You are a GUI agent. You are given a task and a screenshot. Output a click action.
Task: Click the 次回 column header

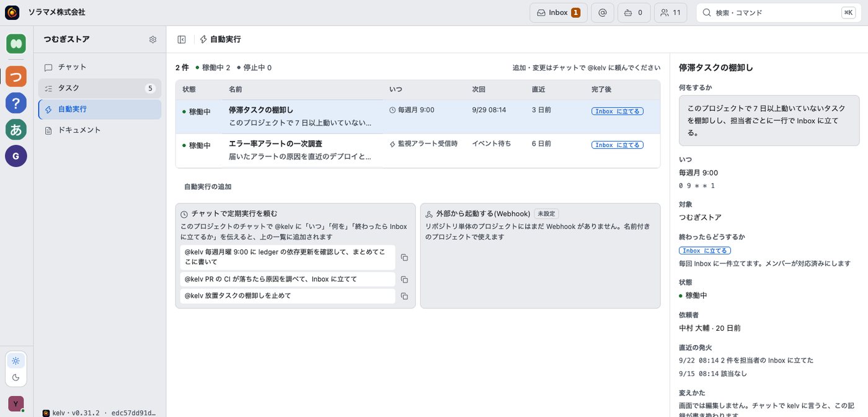point(479,89)
